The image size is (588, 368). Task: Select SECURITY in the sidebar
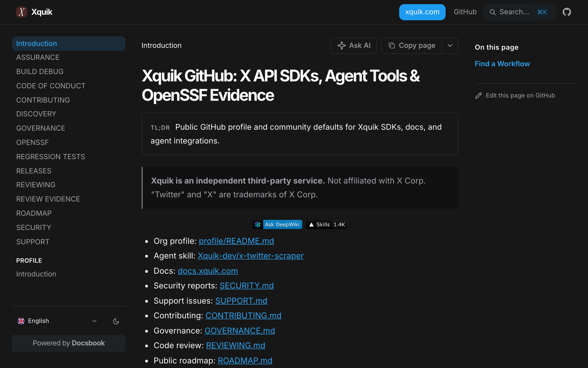click(x=34, y=227)
